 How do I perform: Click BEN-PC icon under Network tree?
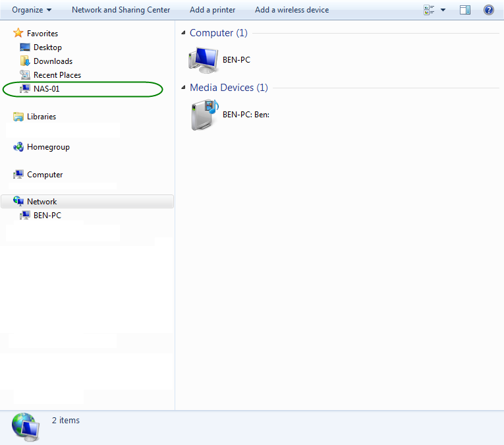[25, 215]
